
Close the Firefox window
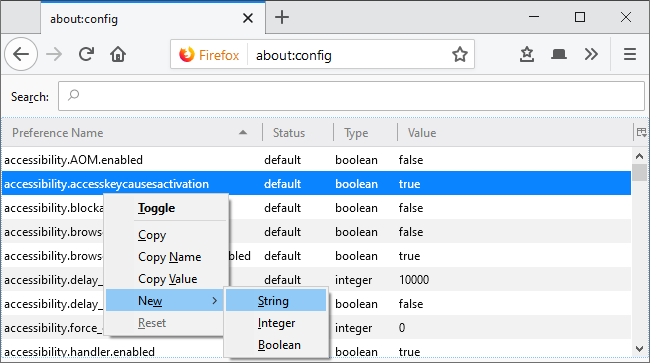point(626,17)
